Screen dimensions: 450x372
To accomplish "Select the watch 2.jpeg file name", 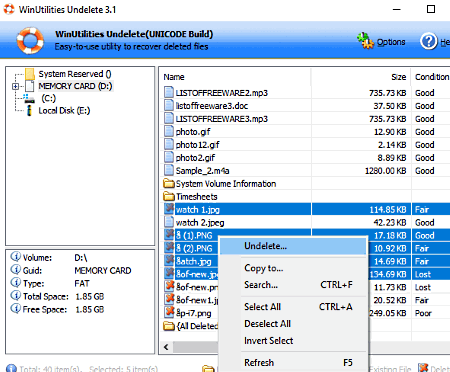I will (x=200, y=223).
